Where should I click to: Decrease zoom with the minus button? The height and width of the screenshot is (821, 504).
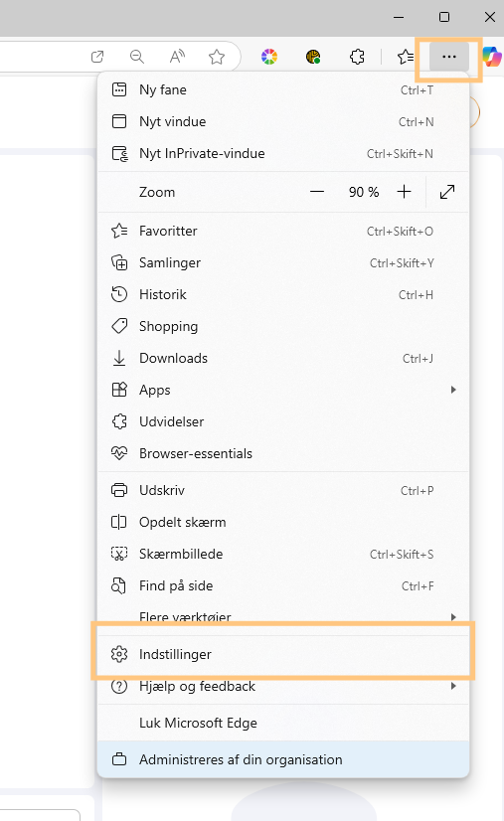pyautogui.click(x=317, y=192)
